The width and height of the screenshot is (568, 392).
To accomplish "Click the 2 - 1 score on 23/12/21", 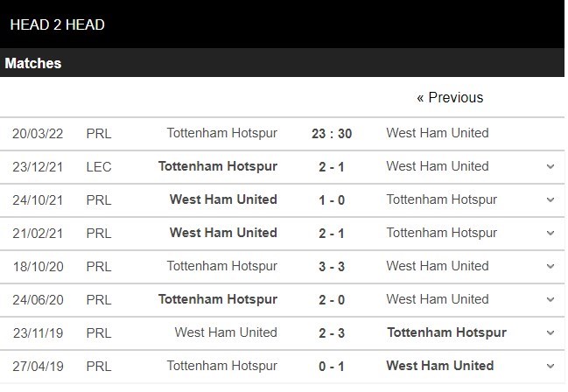I will (x=332, y=167).
